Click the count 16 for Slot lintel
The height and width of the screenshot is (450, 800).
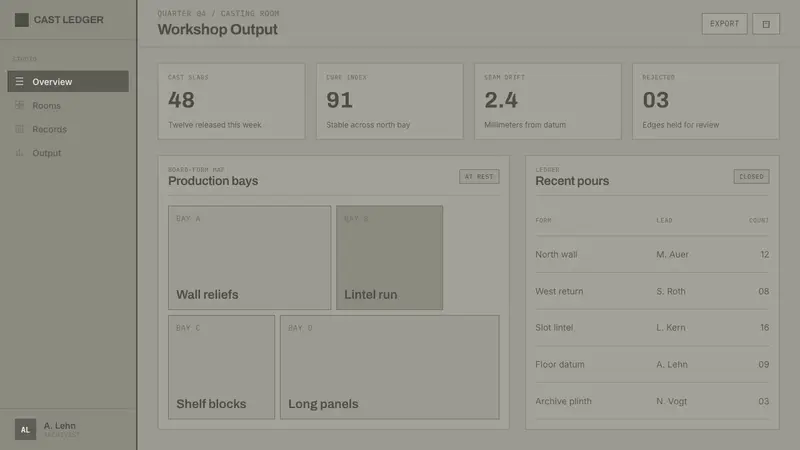(764, 328)
